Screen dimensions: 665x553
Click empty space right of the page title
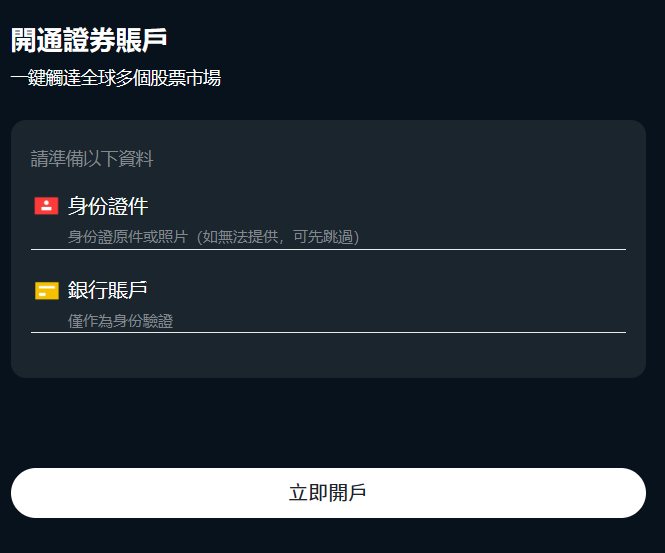point(420,40)
